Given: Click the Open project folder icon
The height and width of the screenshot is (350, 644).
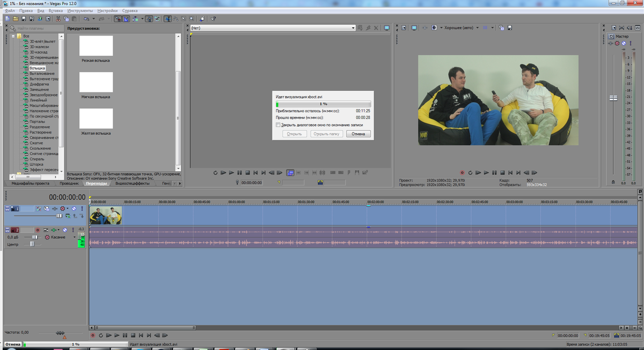Looking at the screenshot, I should 16,18.
